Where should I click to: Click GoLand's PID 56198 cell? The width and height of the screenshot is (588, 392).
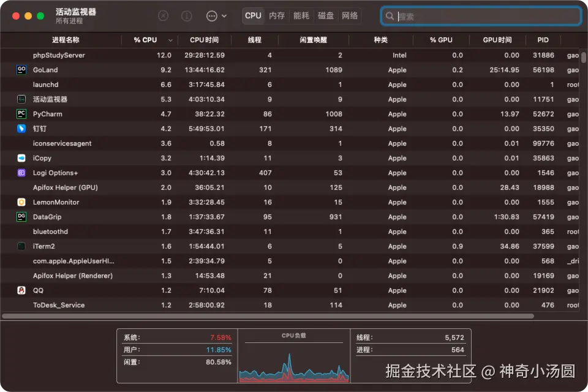(x=543, y=70)
